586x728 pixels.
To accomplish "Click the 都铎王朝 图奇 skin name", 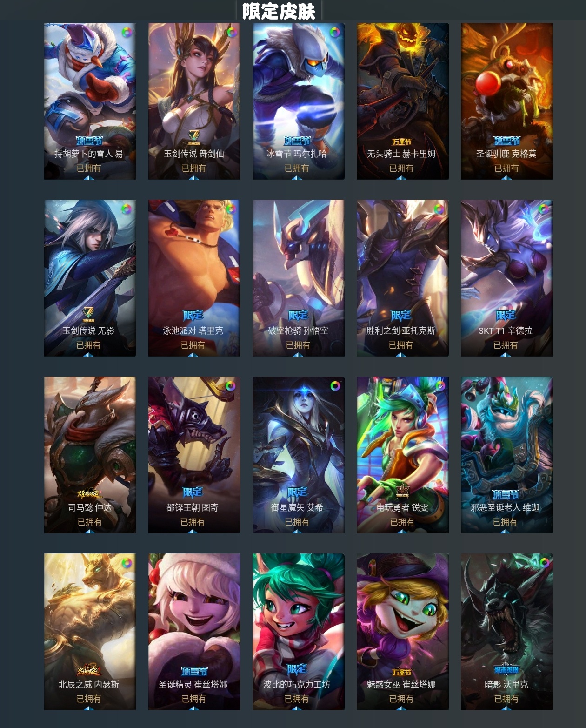I will tap(193, 507).
